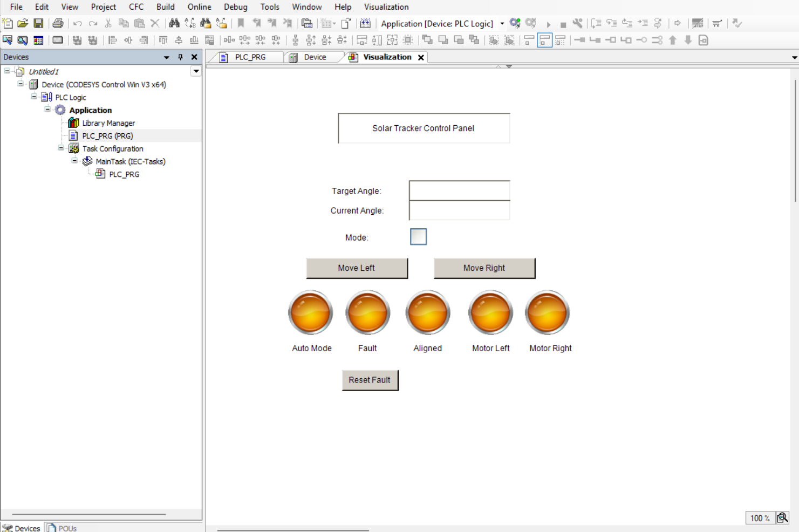Start the application with the play icon
This screenshot has width=799, height=532.
tap(548, 24)
